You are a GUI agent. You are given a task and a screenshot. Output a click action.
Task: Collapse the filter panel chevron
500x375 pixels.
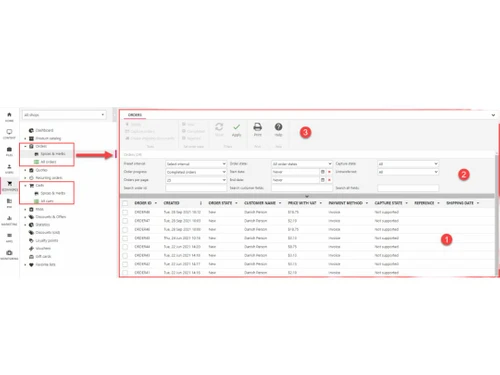[307, 196]
